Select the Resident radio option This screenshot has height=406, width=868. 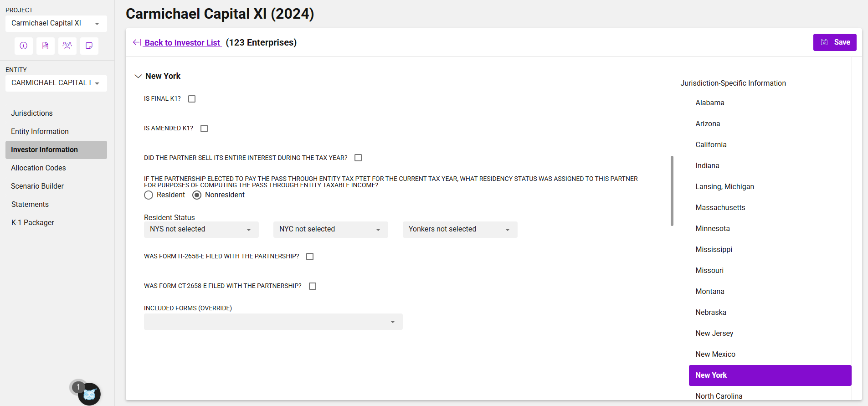[149, 195]
